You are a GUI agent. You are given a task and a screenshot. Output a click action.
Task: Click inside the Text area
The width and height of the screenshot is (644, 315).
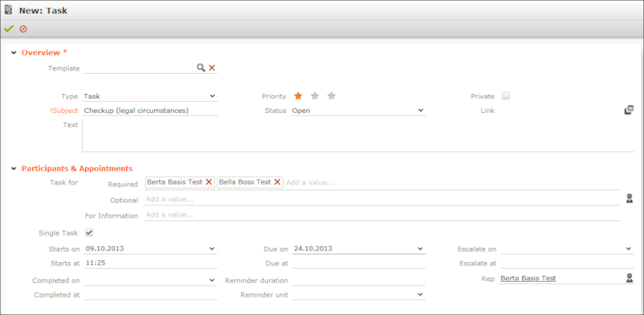coord(359,136)
